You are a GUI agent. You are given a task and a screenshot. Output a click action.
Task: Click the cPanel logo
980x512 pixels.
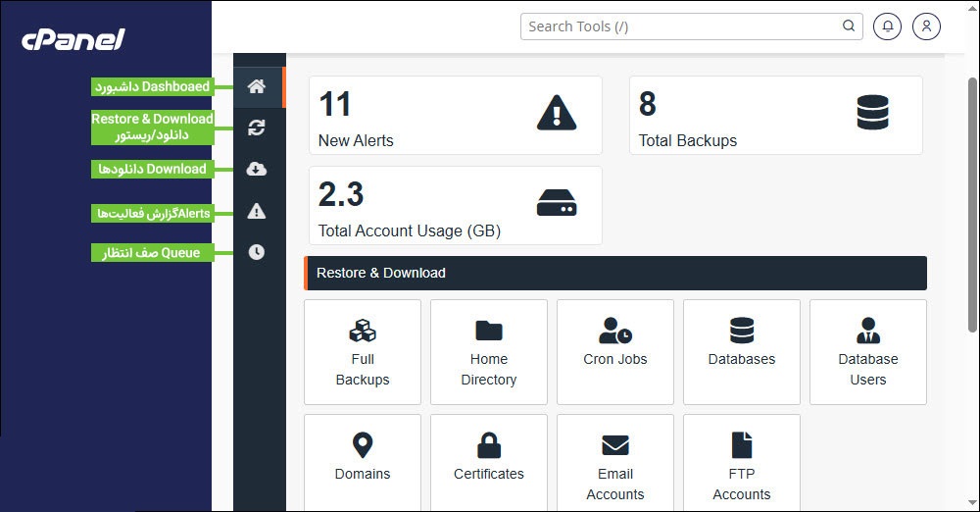coord(73,40)
